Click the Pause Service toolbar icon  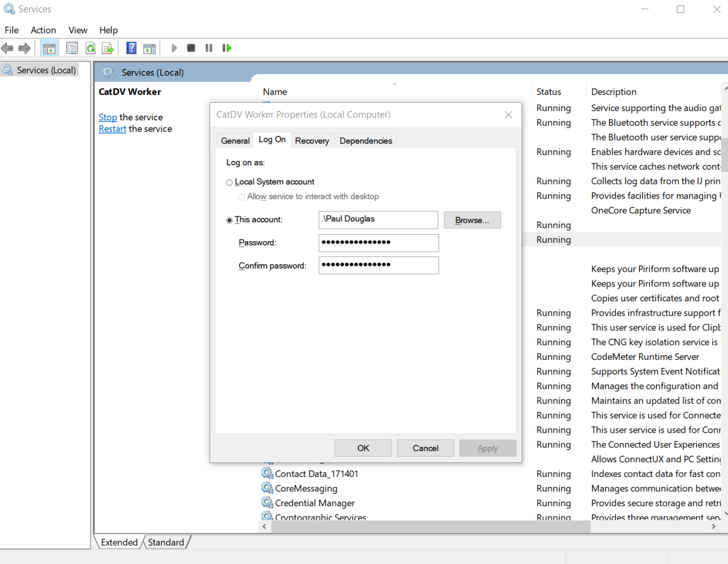click(x=209, y=48)
